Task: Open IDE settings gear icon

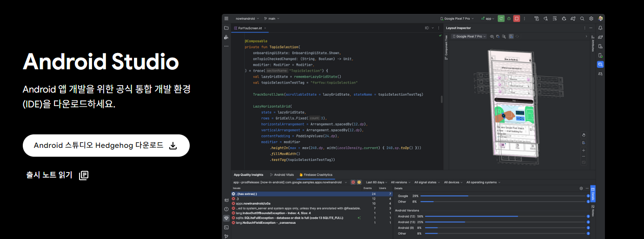Action: pos(591,19)
